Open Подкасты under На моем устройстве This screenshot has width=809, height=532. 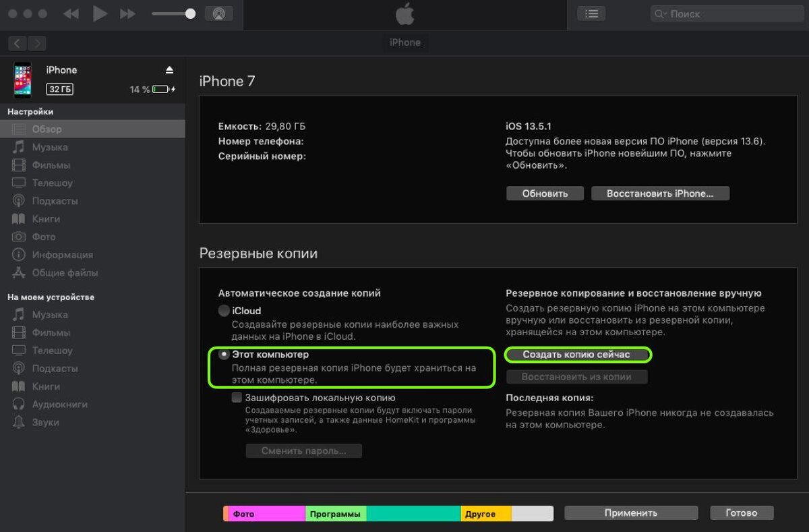coord(92,368)
